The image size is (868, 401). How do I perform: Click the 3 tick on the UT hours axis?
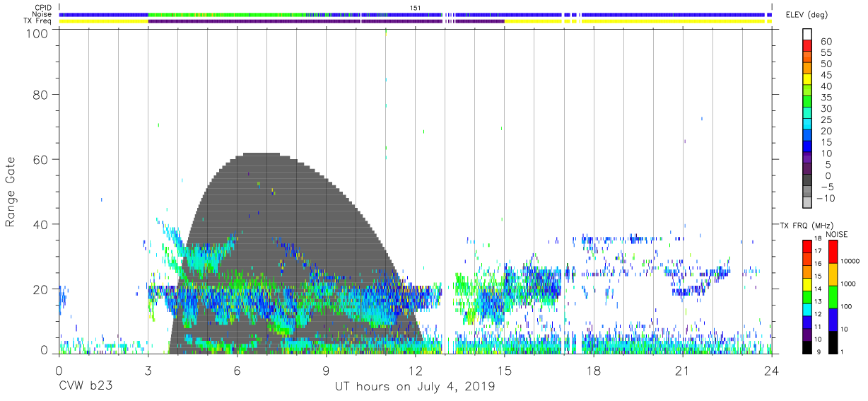click(148, 370)
